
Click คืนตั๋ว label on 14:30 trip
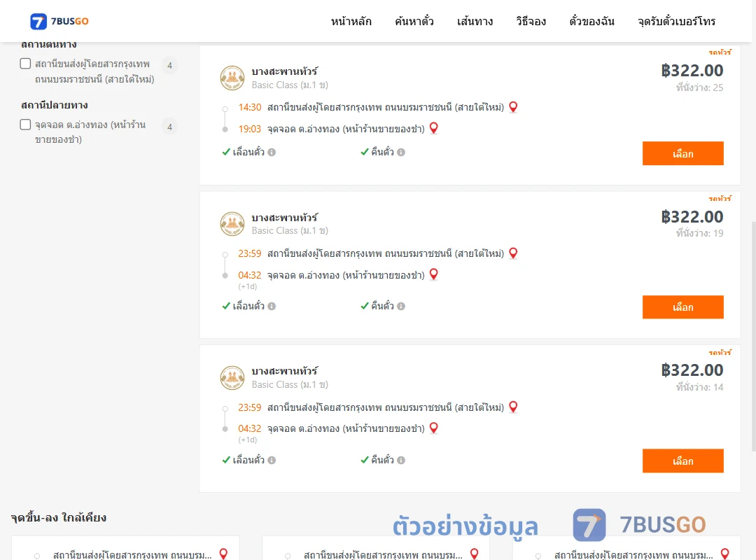click(382, 153)
